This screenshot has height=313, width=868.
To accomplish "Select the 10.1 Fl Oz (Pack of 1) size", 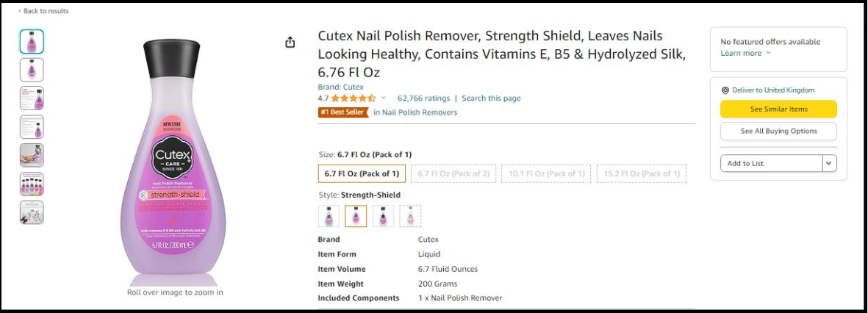I will [546, 173].
